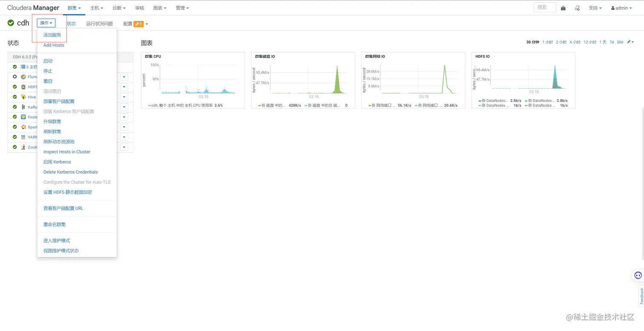Open the 管理 administration menu
644x331 pixels.
[182, 8]
